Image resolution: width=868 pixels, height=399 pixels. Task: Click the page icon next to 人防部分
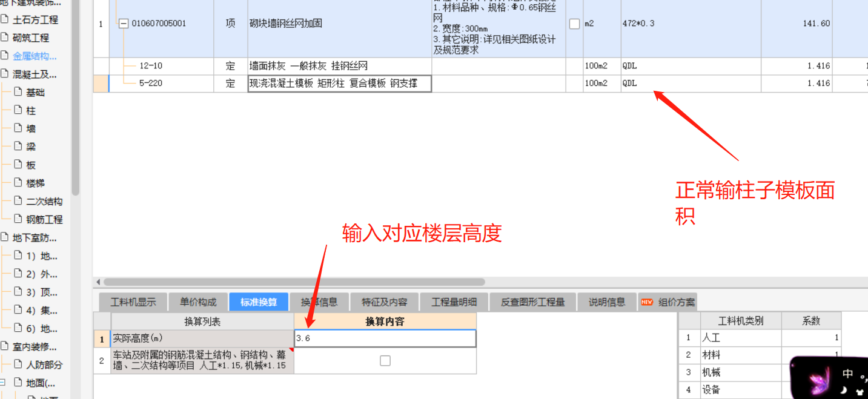point(18,364)
